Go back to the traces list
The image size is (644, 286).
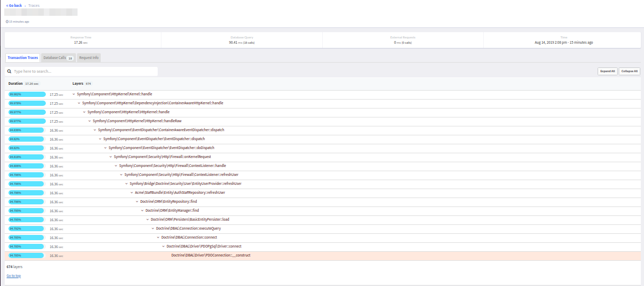[14, 5]
